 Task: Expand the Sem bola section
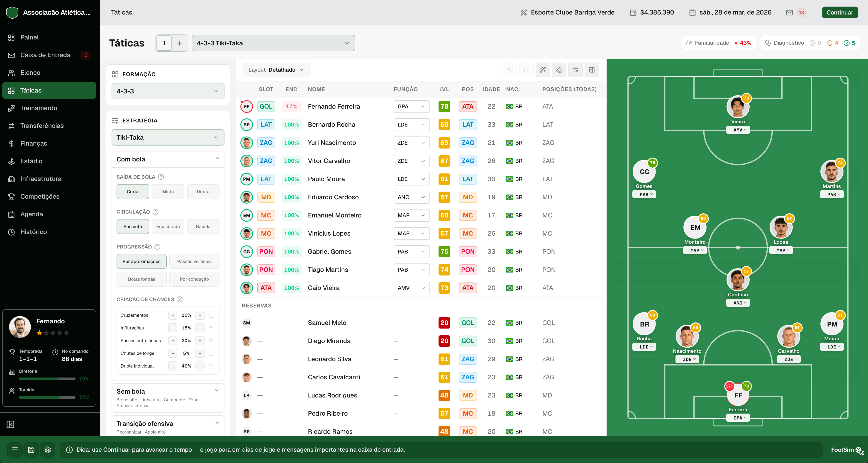[168, 398]
